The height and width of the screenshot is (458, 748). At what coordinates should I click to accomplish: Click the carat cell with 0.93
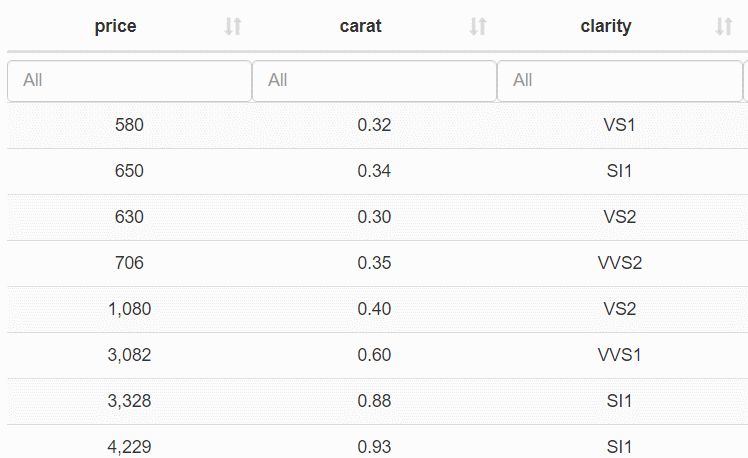point(374,446)
